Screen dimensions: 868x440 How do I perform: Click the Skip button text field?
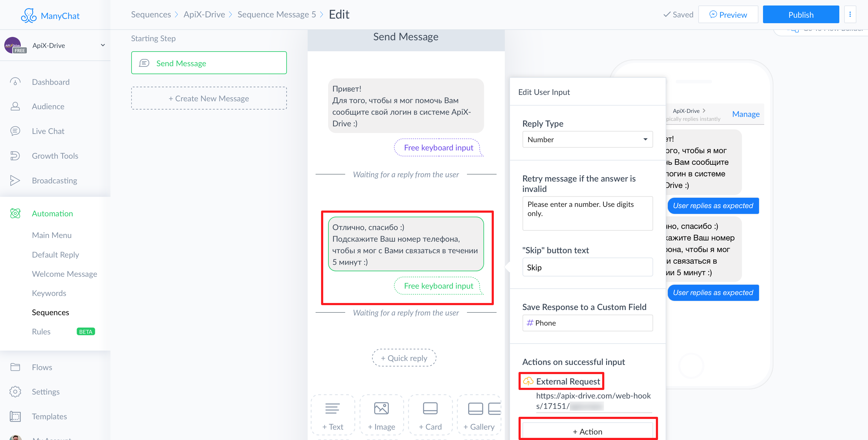click(x=587, y=267)
